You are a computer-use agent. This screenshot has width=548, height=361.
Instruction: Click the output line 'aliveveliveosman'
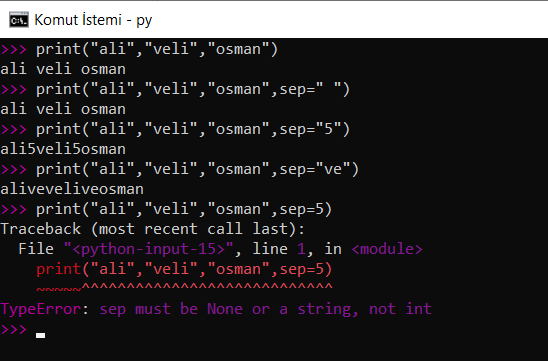coord(72,189)
